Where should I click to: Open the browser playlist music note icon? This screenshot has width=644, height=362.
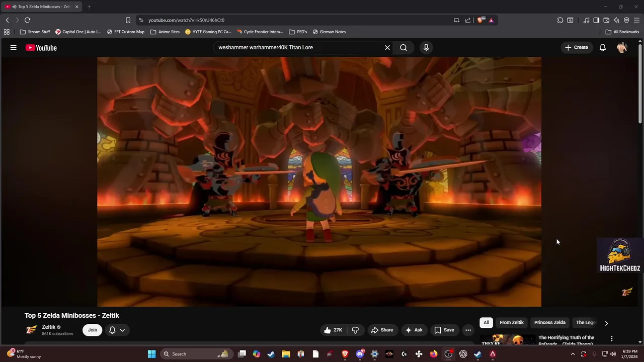[586, 20]
